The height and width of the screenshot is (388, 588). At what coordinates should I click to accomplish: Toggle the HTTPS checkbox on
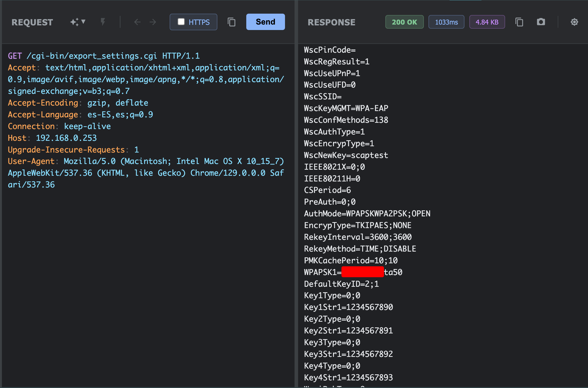click(181, 22)
